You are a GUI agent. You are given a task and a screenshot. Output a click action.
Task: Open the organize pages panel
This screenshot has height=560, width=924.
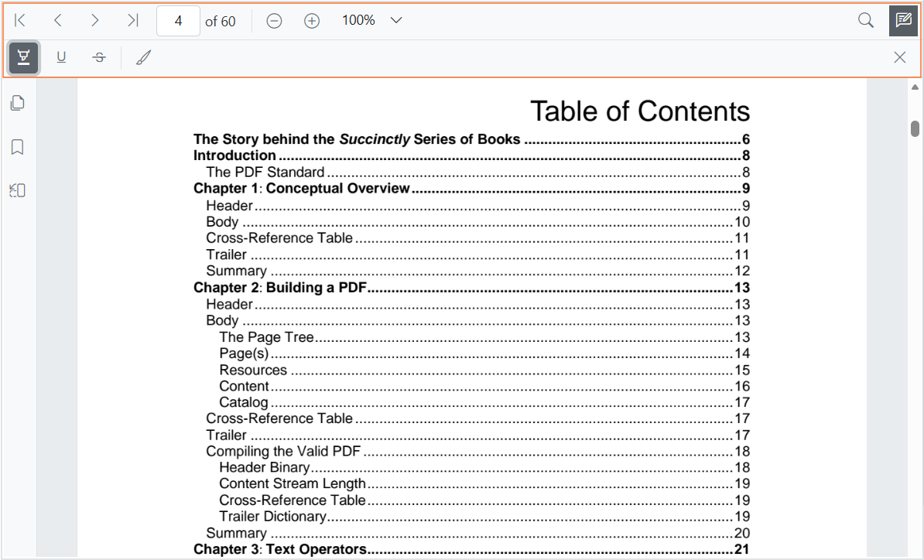tap(17, 190)
